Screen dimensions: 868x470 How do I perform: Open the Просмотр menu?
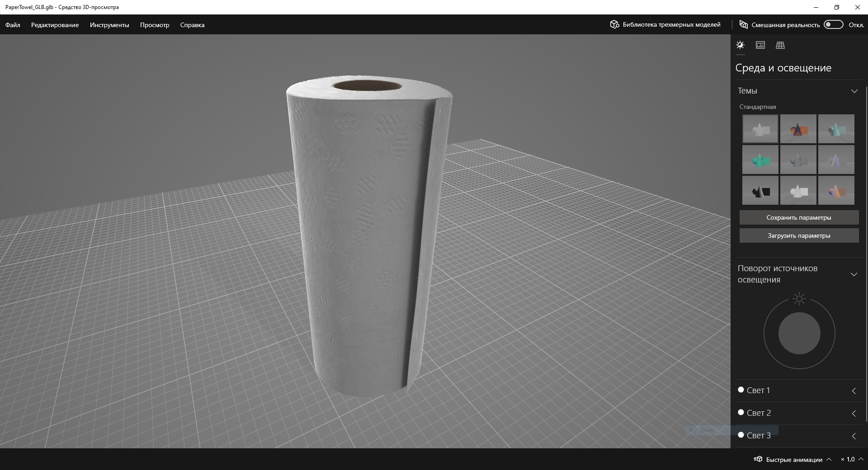(x=155, y=25)
